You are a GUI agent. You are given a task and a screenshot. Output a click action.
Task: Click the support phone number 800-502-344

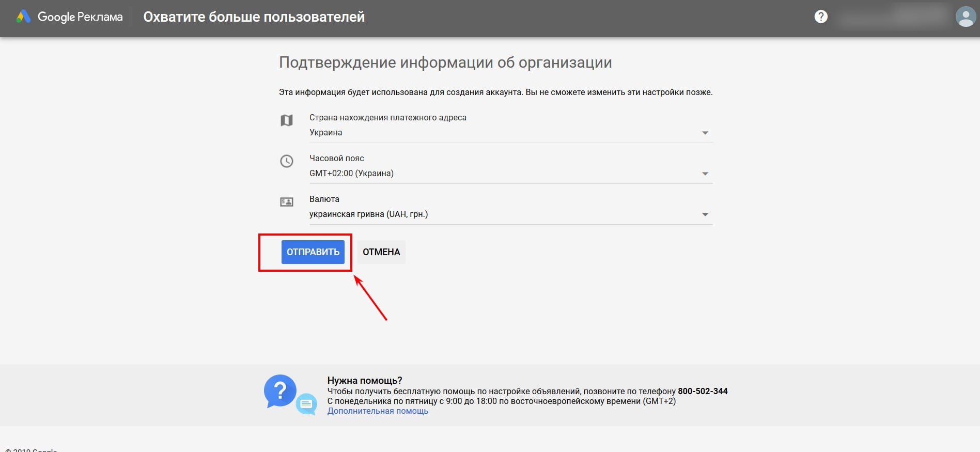click(703, 392)
